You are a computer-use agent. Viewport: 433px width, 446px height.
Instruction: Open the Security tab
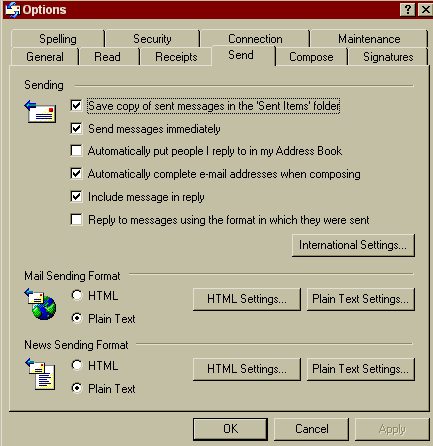click(152, 39)
